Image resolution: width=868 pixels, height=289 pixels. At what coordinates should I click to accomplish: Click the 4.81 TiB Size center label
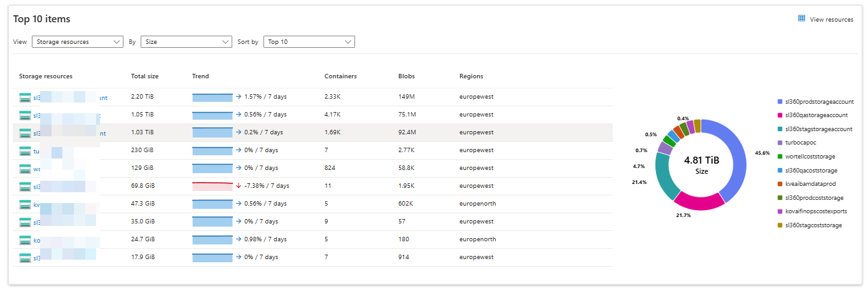701,165
